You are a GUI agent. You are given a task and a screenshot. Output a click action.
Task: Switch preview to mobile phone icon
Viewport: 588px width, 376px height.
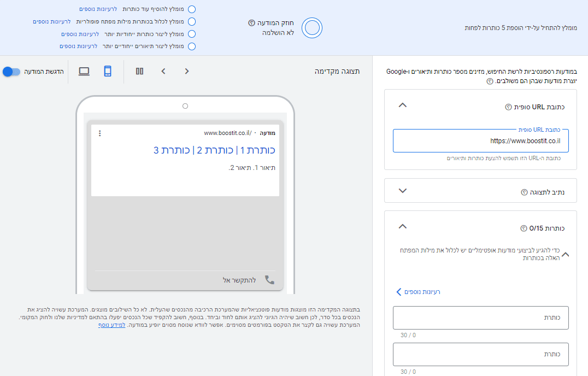108,71
